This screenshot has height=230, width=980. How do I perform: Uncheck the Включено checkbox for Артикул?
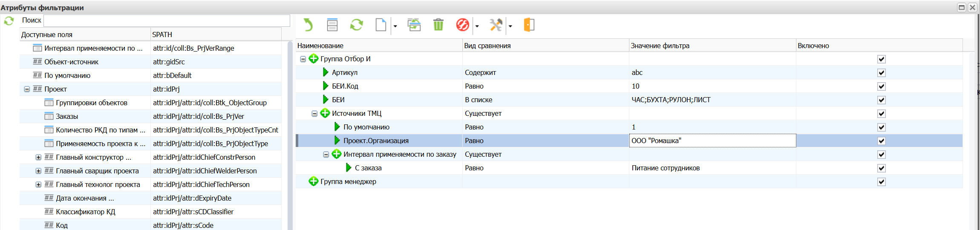pyautogui.click(x=881, y=73)
